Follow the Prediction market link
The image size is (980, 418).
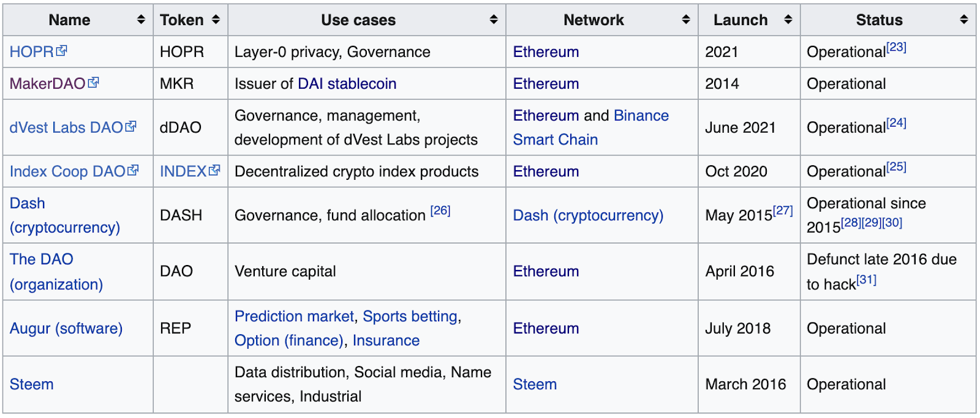click(294, 316)
